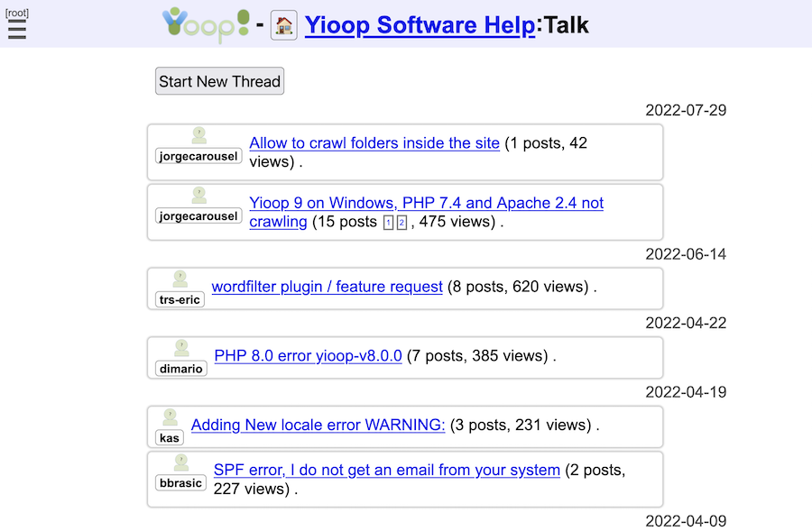The height and width of the screenshot is (531, 812).
Task: Click kas user avatar
Action: pos(170,417)
